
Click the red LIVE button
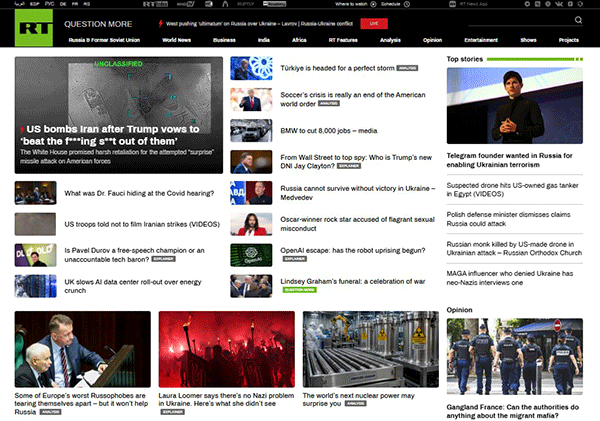click(x=374, y=24)
